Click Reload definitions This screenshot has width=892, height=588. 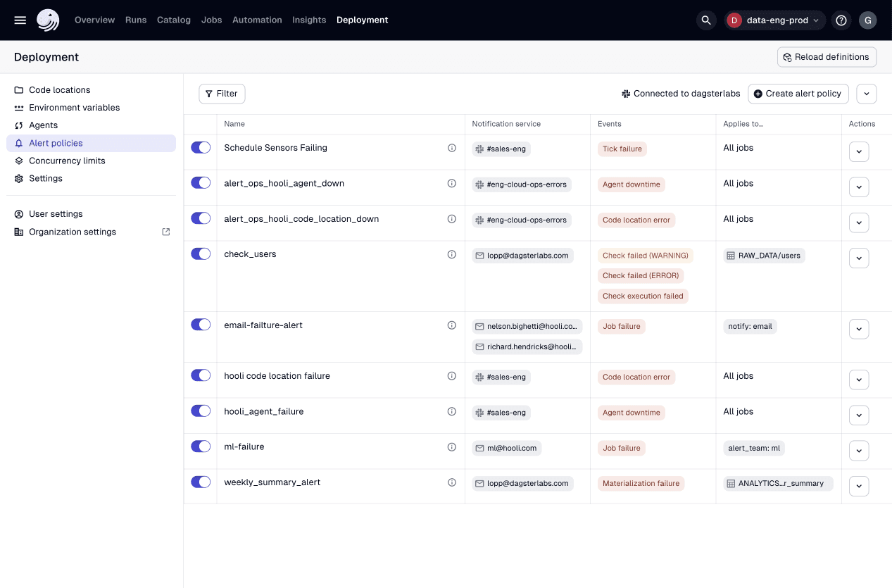(x=827, y=56)
